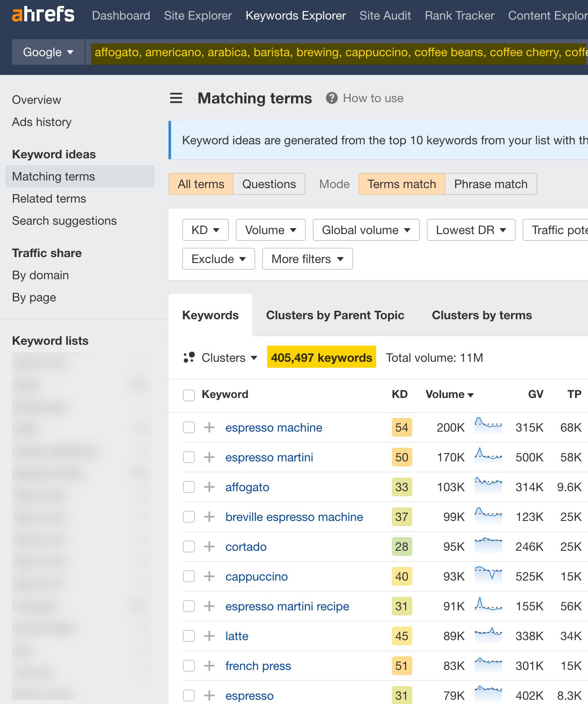
Task: Add espresso machine with the plus icon
Action: pos(209,427)
